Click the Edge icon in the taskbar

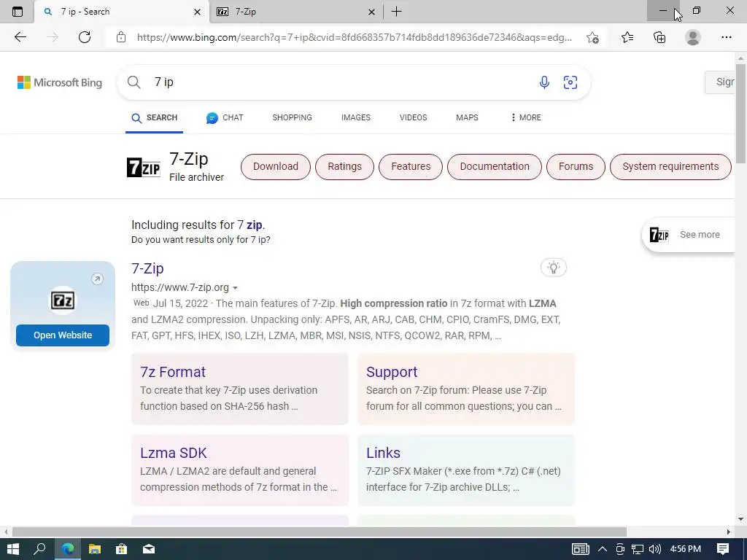pos(68,549)
